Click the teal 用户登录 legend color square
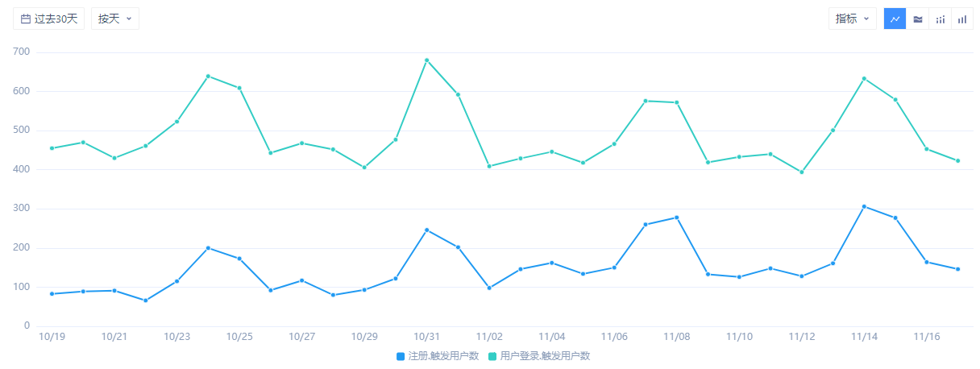 pyautogui.click(x=492, y=355)
